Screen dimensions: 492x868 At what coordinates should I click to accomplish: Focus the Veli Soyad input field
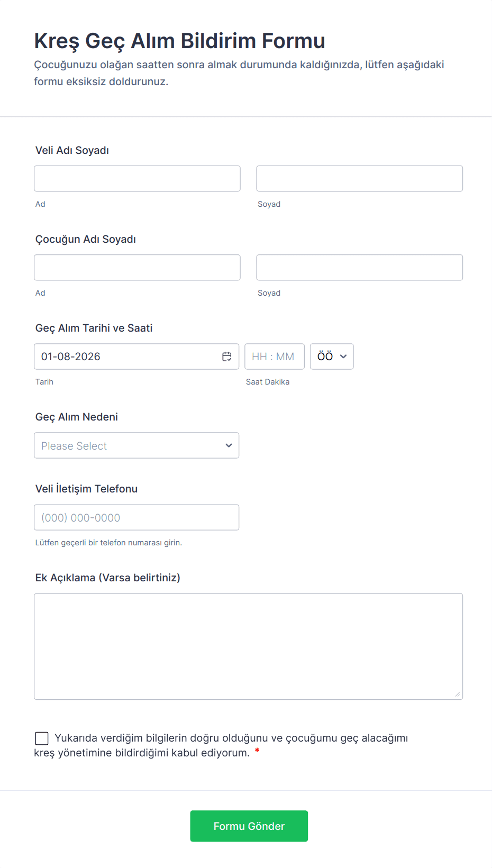[359, 178]
